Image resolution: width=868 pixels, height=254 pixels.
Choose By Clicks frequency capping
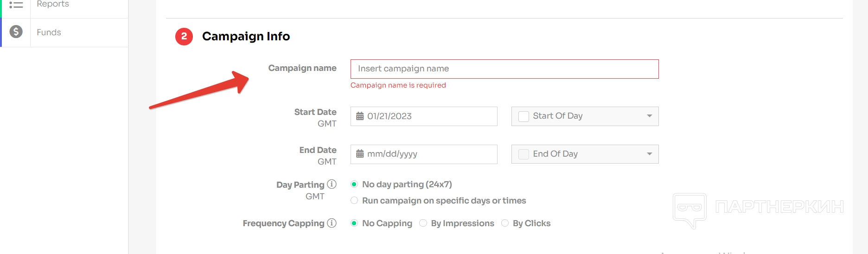[x=505, y=223]
